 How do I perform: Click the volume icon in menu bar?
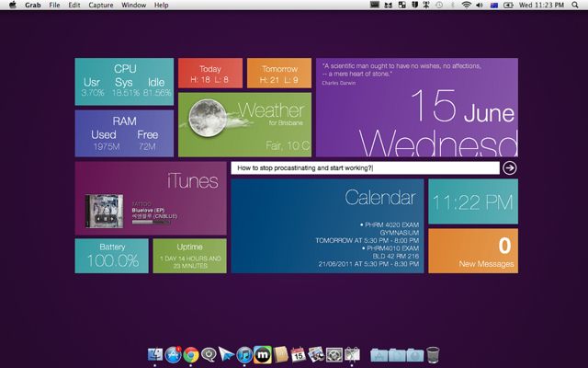481,6
